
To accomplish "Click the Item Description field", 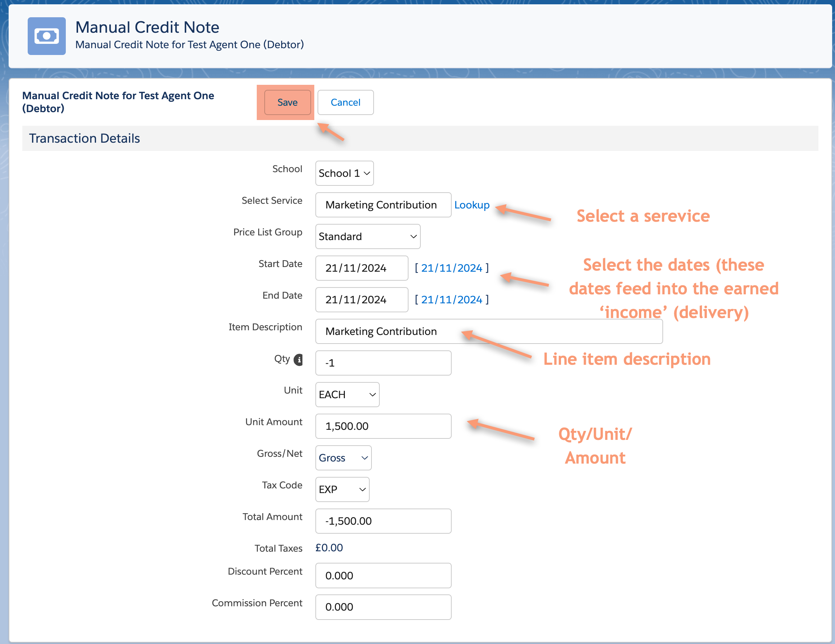I will point(421,331).
